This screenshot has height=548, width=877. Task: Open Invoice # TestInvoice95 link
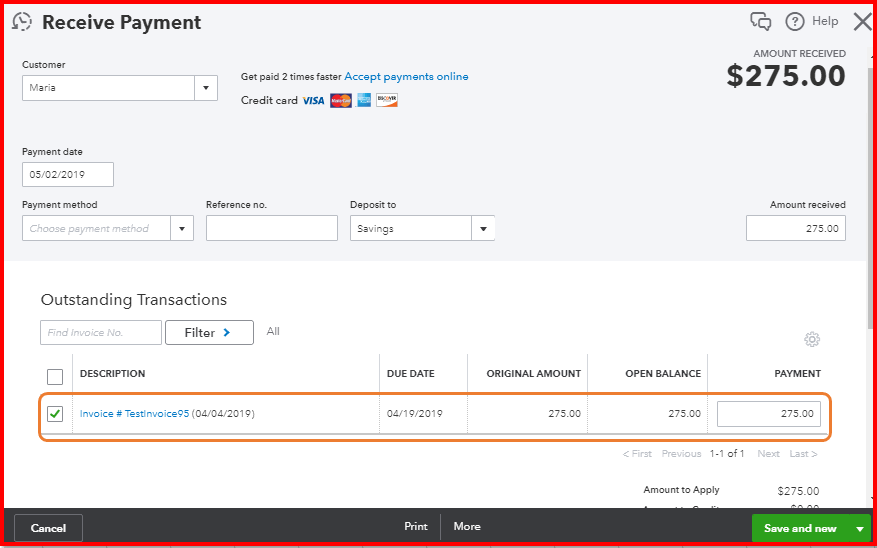(x=134, y=414)
